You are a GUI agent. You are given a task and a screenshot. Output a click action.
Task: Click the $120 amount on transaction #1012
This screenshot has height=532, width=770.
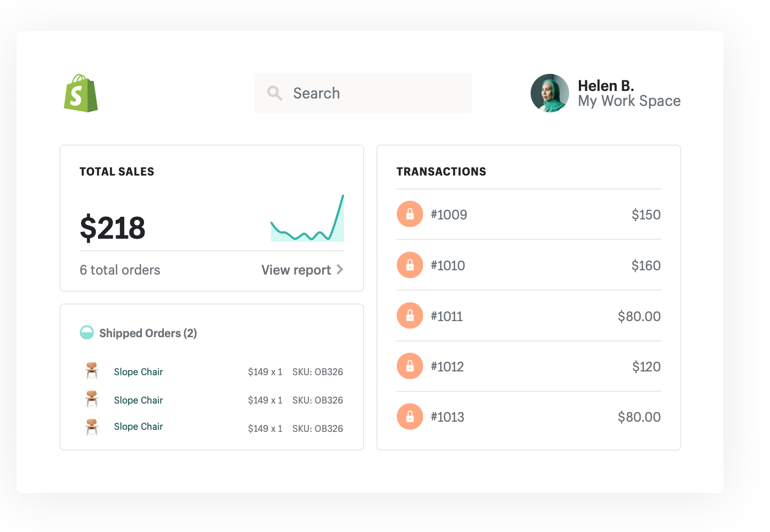(x=646, y=367)
